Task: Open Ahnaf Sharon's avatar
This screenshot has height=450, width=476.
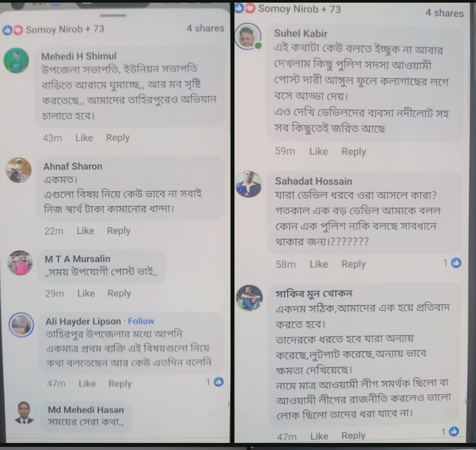Action: tap(19, 170)
